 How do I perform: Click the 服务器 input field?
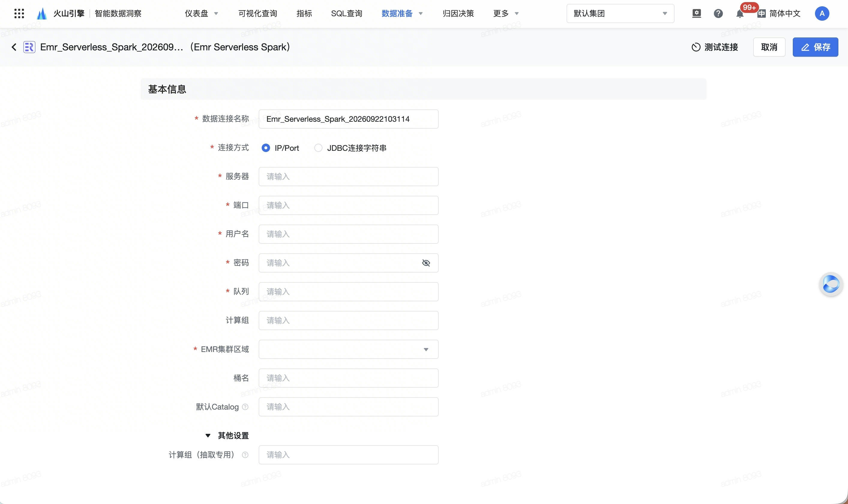click(x=348, y=177)
